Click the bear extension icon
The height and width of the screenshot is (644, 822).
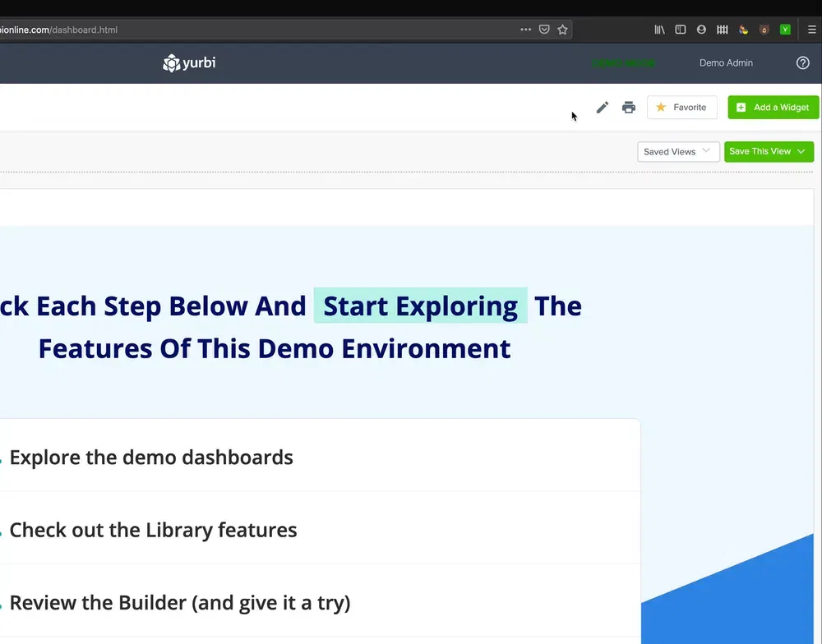click(764, 30)
